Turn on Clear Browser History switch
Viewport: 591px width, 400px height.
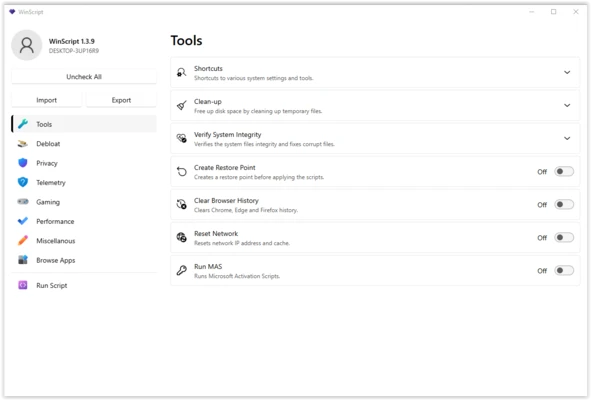point(564,204)
